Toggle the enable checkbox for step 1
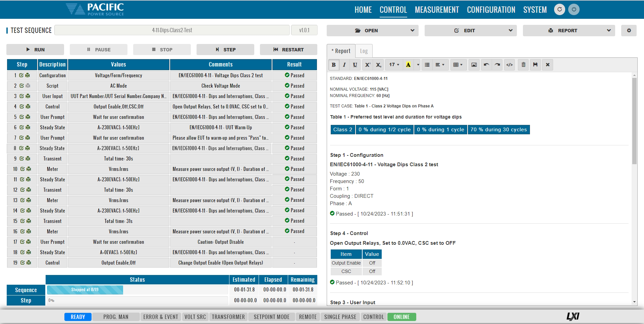This screenshot has width=644, height=324. pyautogui.click(x=21, y=76)
